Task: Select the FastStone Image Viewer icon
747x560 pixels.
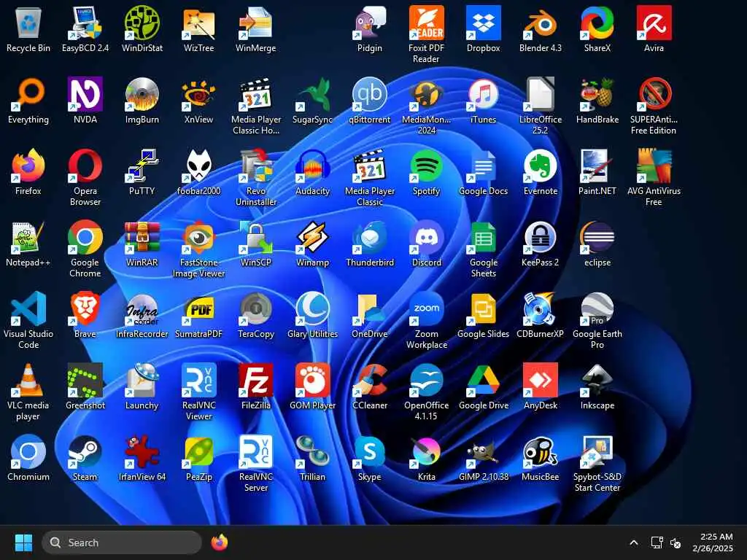Action: click(x=198, y=237)
